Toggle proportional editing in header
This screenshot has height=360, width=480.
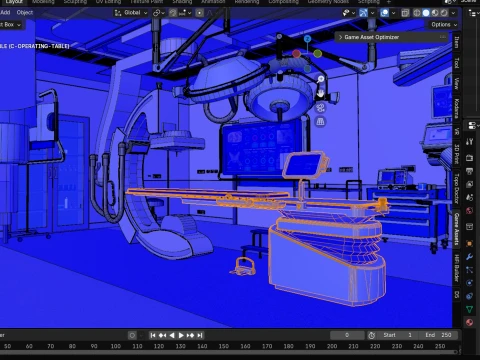coord(199,13)
